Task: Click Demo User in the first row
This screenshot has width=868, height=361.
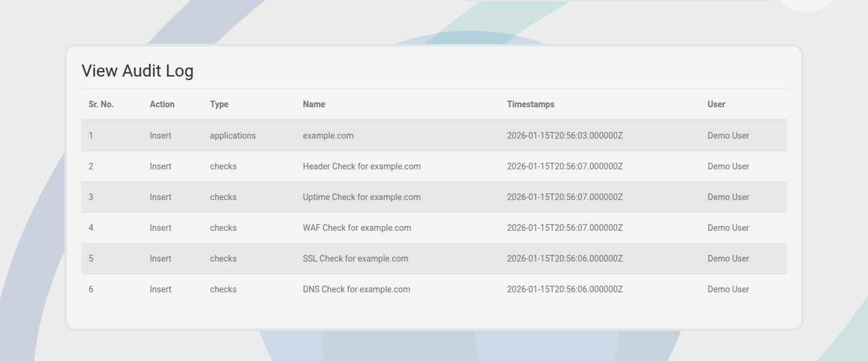Action: [x=728, y=135]
